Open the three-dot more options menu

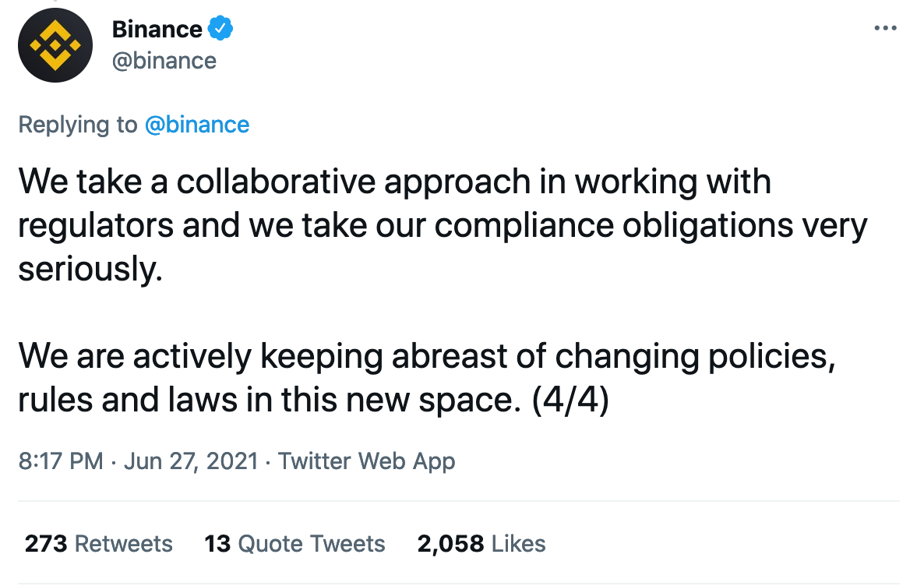point(885,28)
